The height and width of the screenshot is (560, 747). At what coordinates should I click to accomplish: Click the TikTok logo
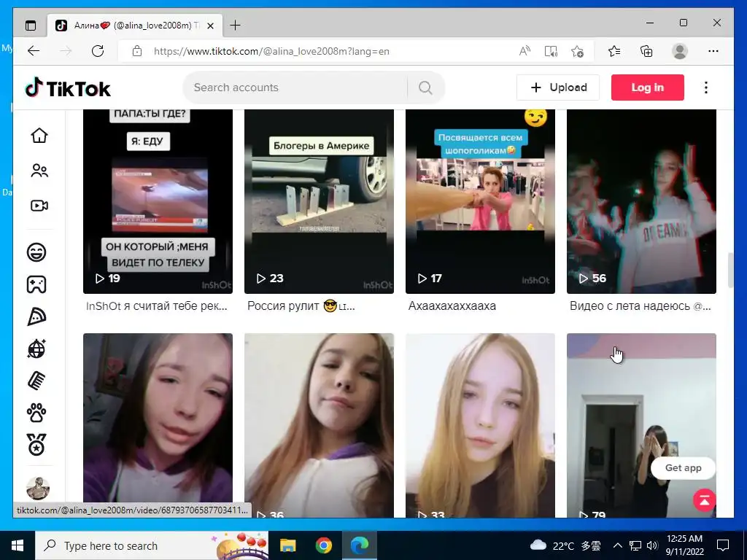68,88
